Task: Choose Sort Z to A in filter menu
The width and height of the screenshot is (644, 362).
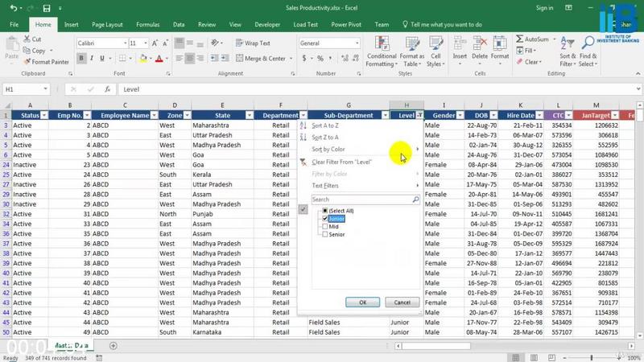Action: click(325, 137)
